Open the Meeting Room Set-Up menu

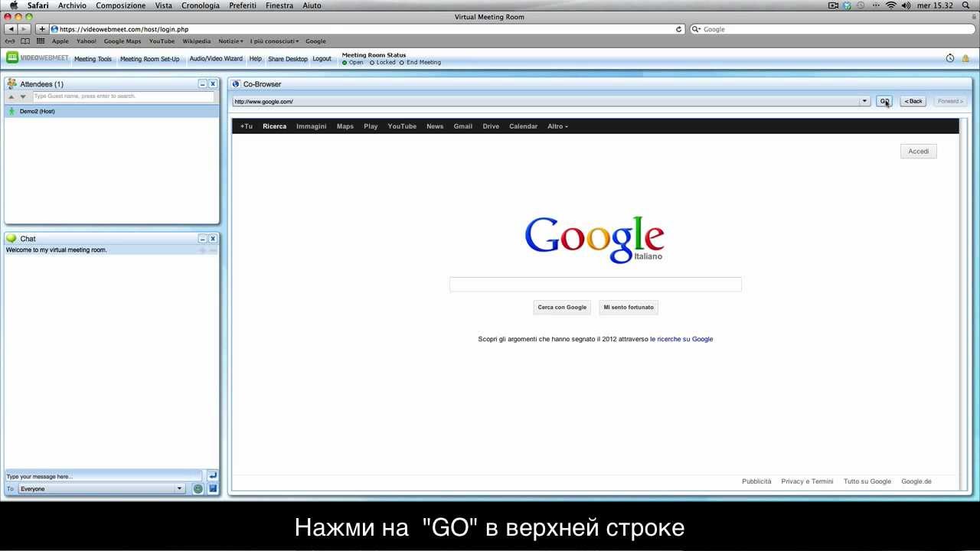[149, 59]
